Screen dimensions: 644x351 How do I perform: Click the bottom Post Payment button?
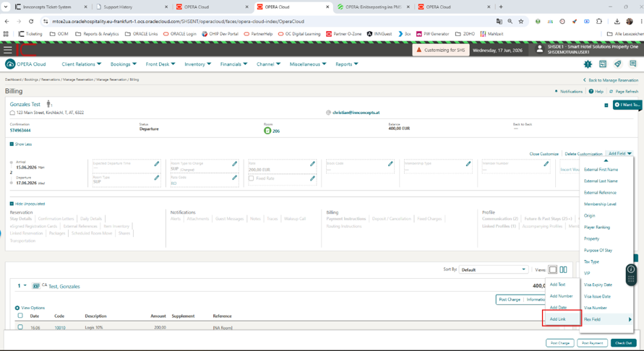point(592,343)
